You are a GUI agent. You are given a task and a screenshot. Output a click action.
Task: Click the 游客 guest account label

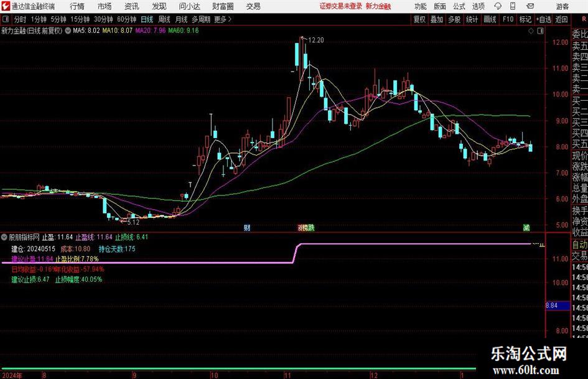click(562, 6)
